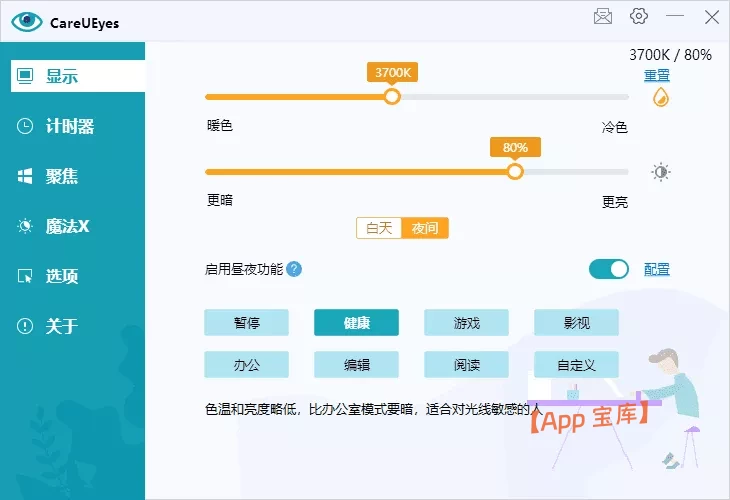This screenshot has height=500, width=730.
Task: Click the 色温和亮度略低 description text
Action: point(373,409)
